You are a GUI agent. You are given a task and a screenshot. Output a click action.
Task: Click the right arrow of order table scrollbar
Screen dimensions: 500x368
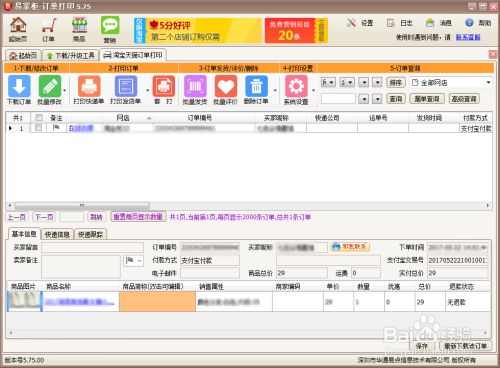(x=488, y=205)
